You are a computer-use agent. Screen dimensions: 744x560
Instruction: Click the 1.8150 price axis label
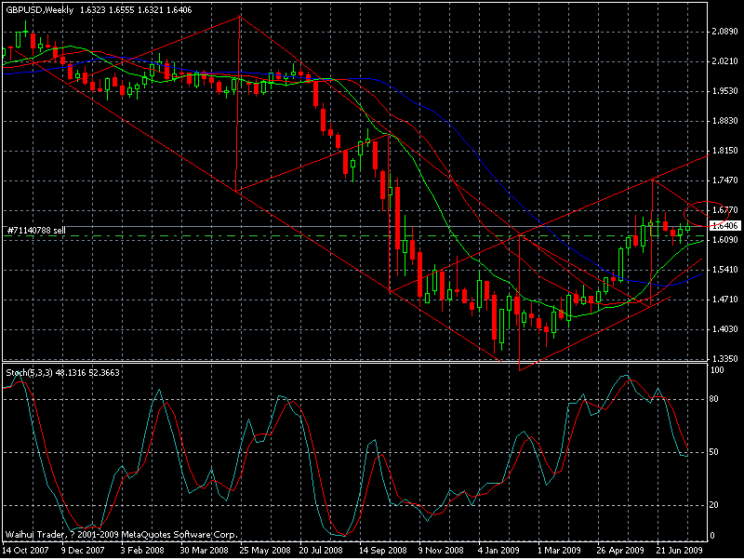[725, 151]
